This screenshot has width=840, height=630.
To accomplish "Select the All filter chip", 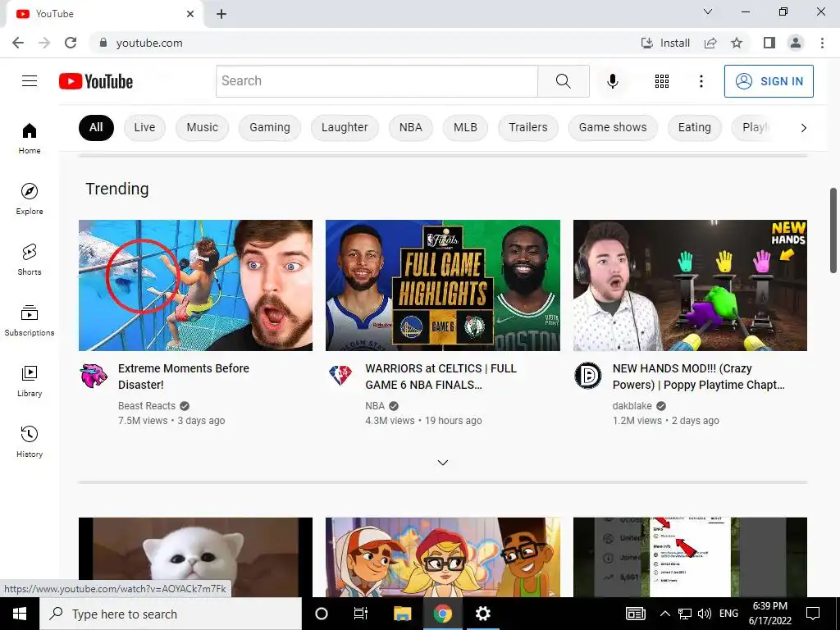I will [x=96, y=127].
